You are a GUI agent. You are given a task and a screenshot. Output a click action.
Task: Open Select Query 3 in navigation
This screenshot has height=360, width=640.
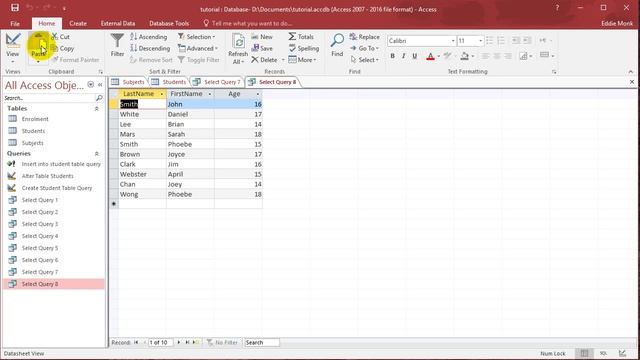(x=40, y=224)
